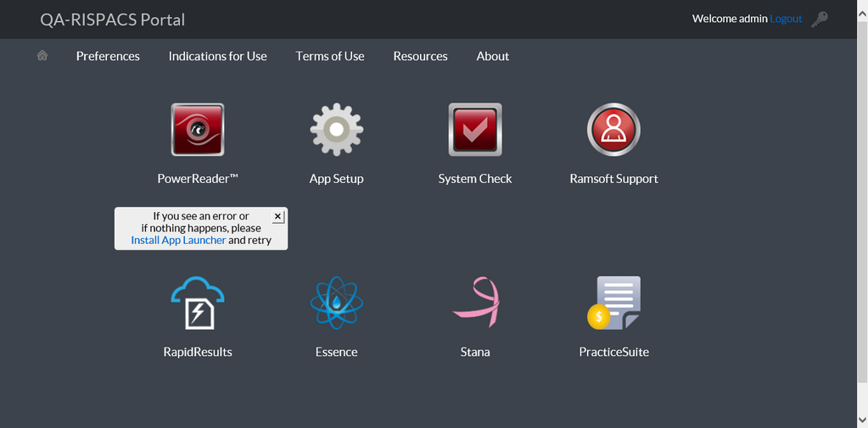Click the scrollbar down arrow
The image size is (868, 428).
pyautogui.click(x=862, y=421)
